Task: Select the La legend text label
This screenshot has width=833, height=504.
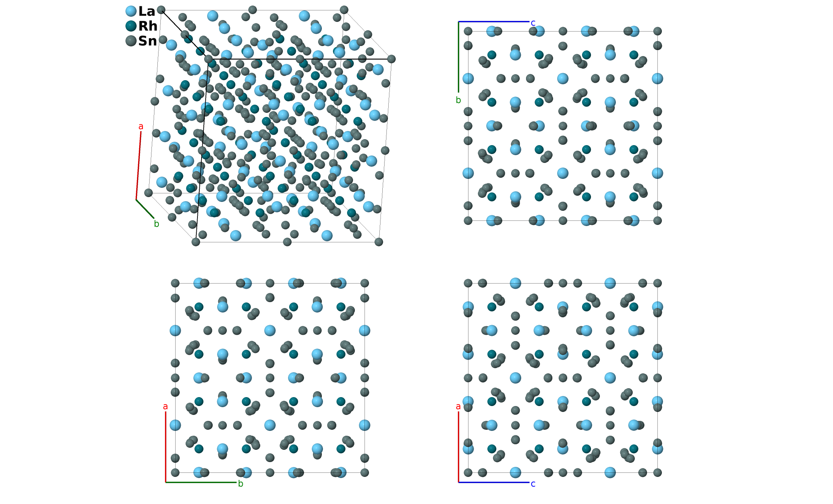Action: point(147,12)
